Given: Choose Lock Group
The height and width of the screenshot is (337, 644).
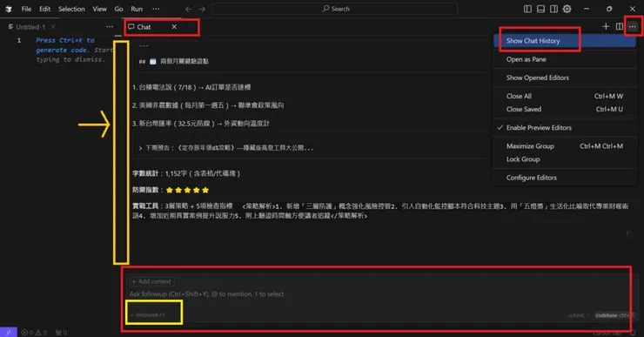Looking at the screenshot, I should click(x=565, y=159).
